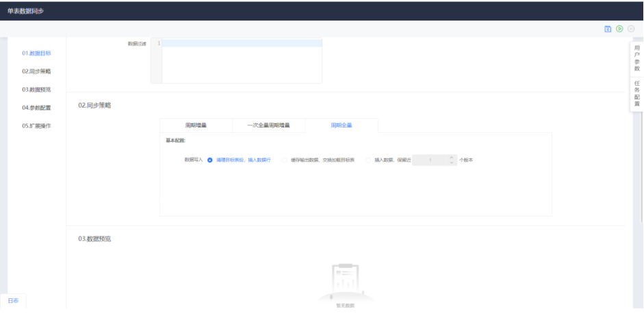The height and width of the screenshot is (318, 644).
Task: Select radio 缓存输出数据，交换加载目标表
Action: tap(285, 160)
